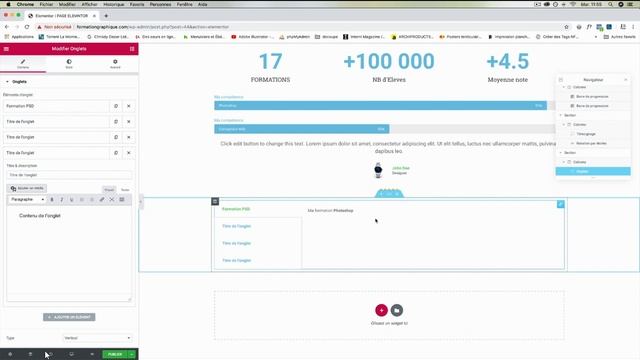The image size is (640, 360).
Task: Insert a bulleted list
Action: 82,200
